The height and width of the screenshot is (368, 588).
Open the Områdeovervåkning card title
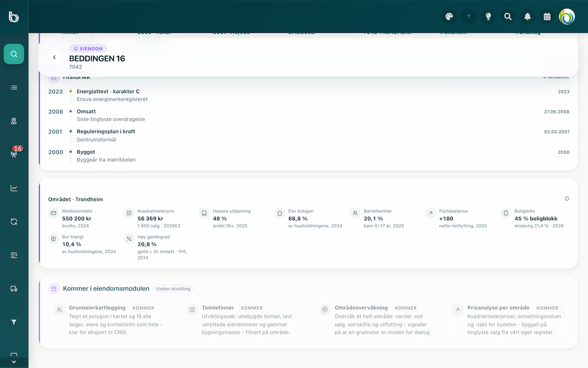click(361, 308)
